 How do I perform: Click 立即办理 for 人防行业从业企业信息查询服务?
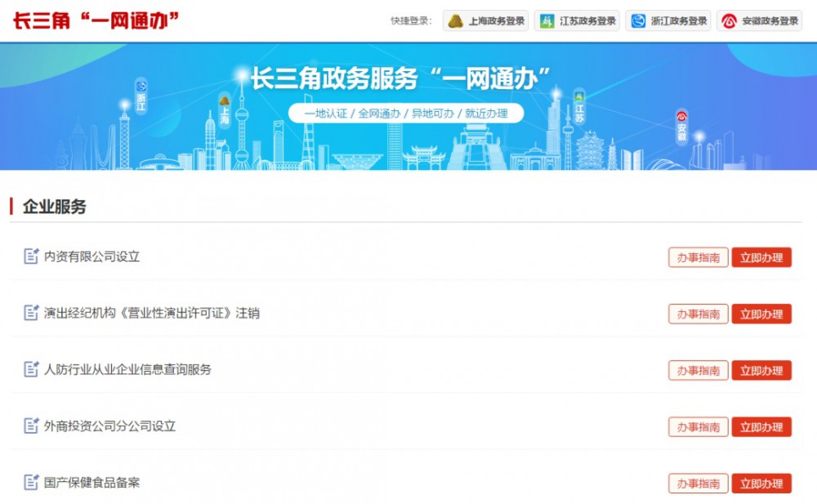click(761, 371)
